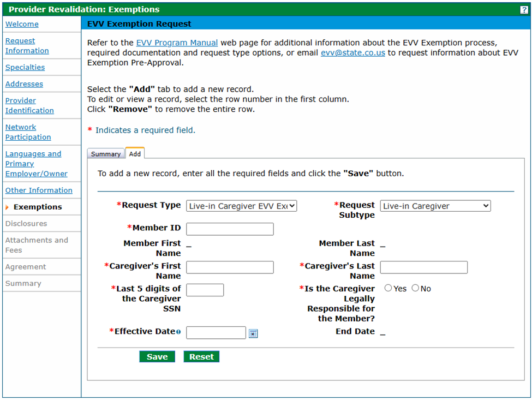
Task: Open Request Information sidebar link
Action: pyautogui.click(x=27, y=45)
